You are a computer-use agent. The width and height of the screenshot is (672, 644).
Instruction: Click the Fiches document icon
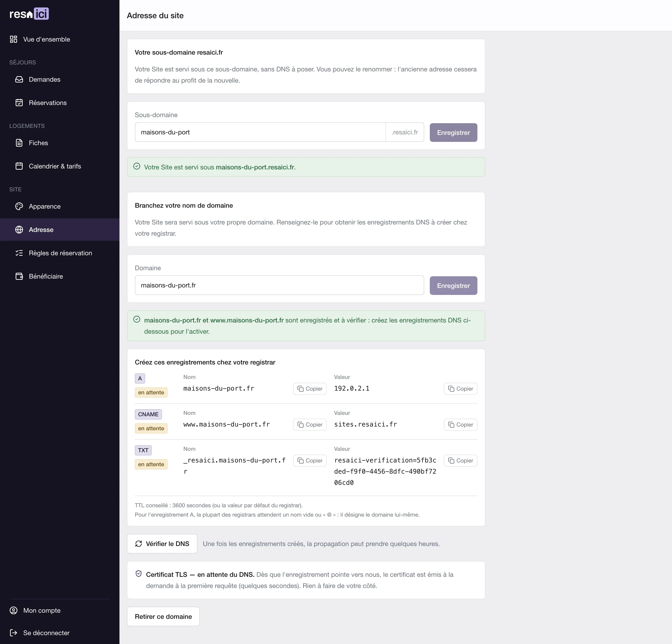click(x=19, y=143)
